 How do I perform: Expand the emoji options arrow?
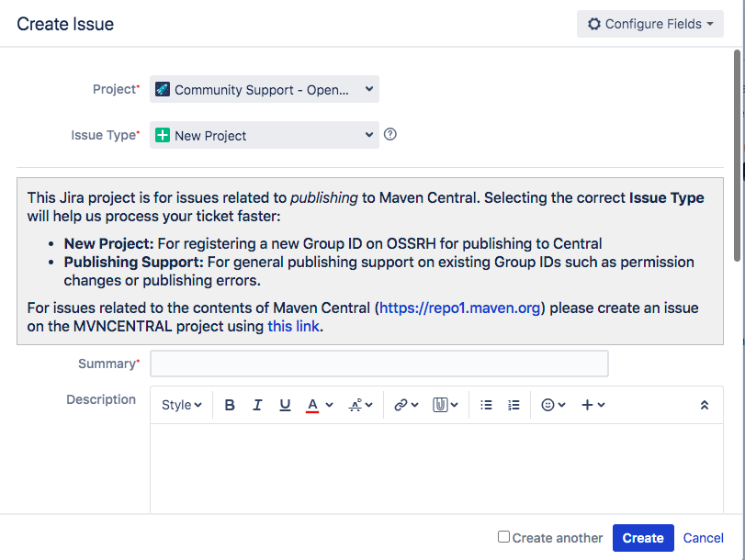561,405
